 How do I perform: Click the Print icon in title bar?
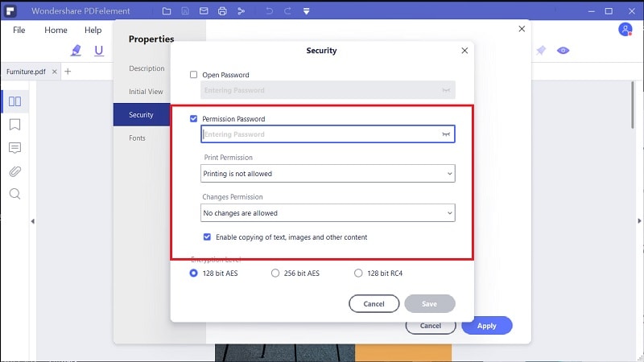[222, 11]
